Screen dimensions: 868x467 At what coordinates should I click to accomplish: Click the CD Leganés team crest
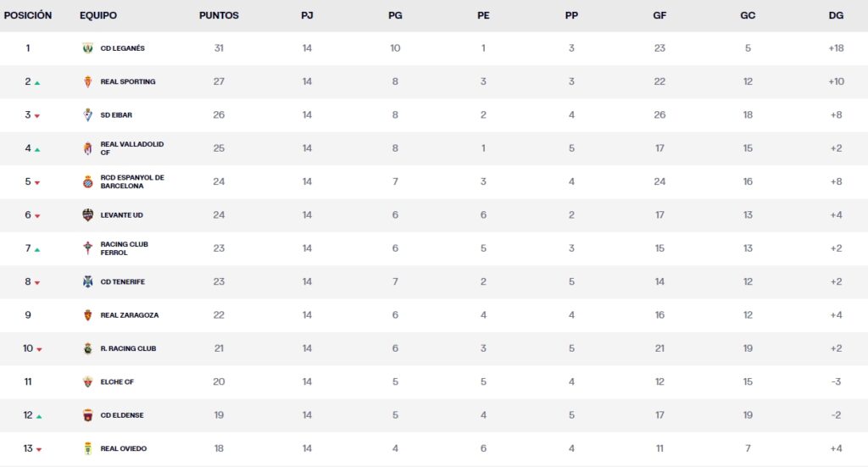coord(86,48)
